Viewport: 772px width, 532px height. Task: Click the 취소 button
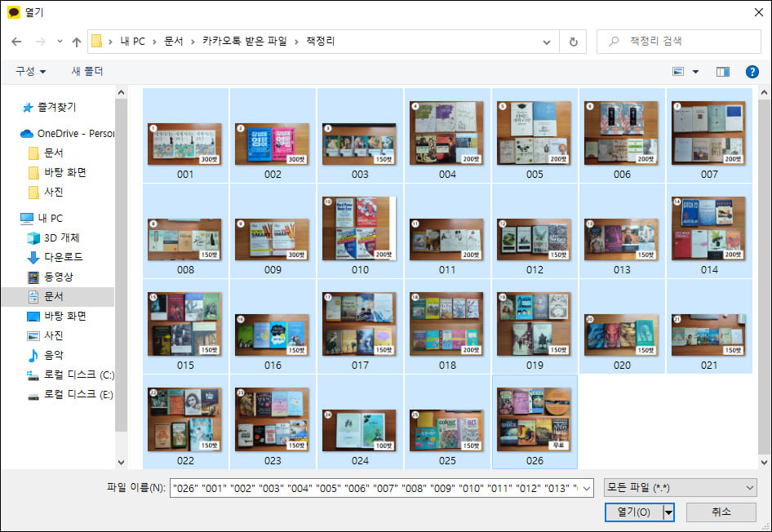721,512
